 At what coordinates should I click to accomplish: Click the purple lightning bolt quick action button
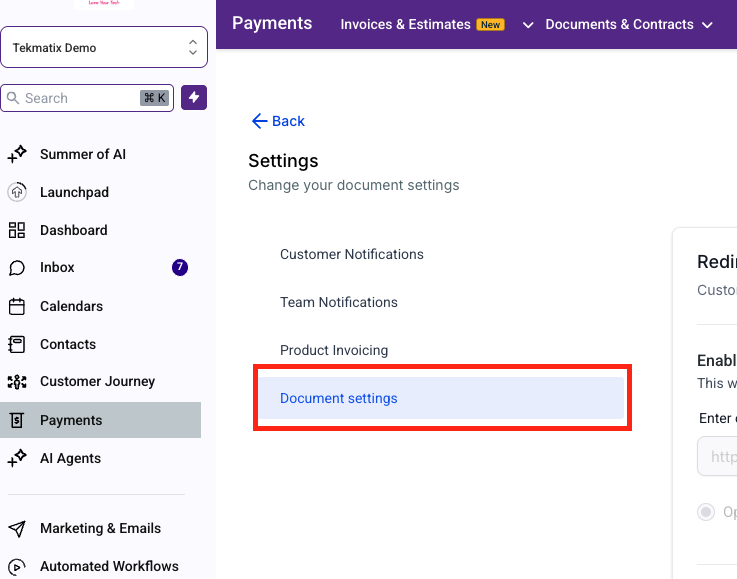[194, 98]
